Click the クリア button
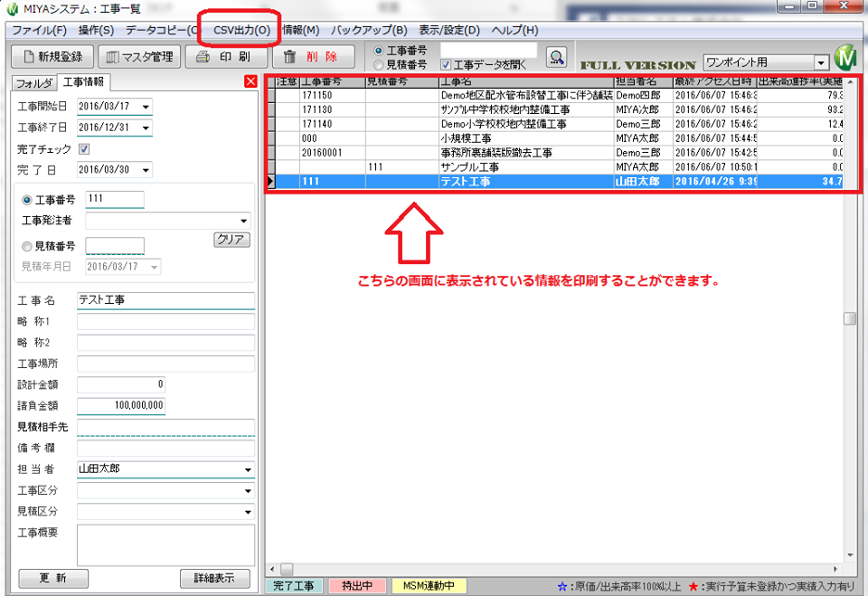This screenshot has height=596, width=868. tap(231, 240)
